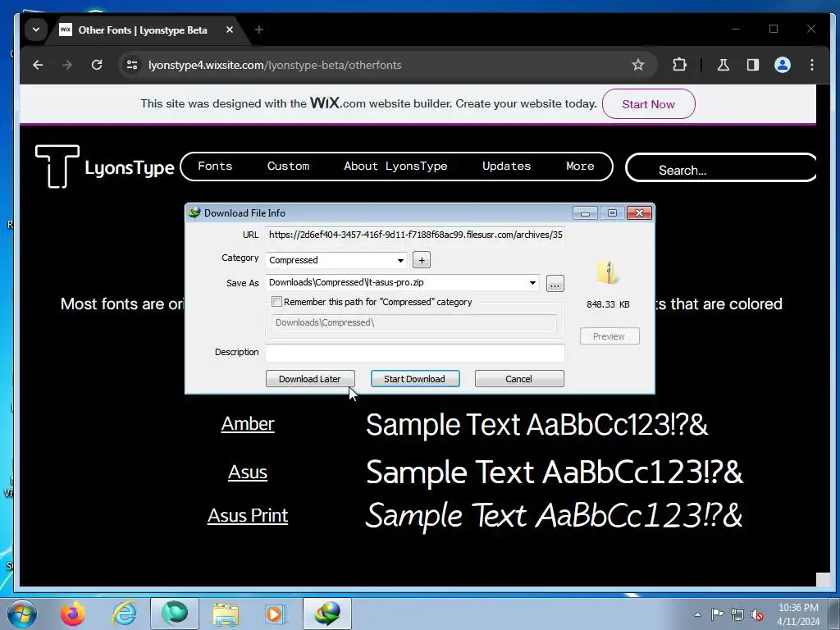Viewport: 840px width, 630px height.
Task: Open the Amber font link
Action: pyautogui.click(x=248, y=424)
